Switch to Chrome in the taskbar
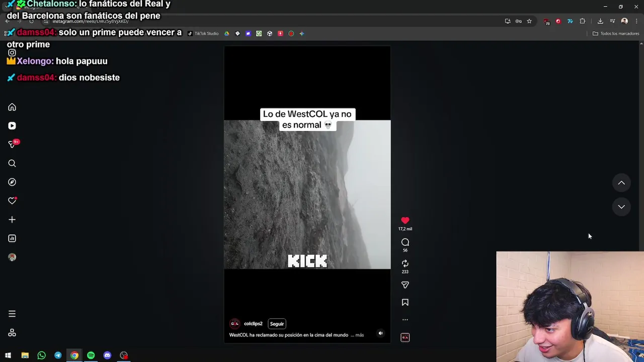 coord(74,355)
